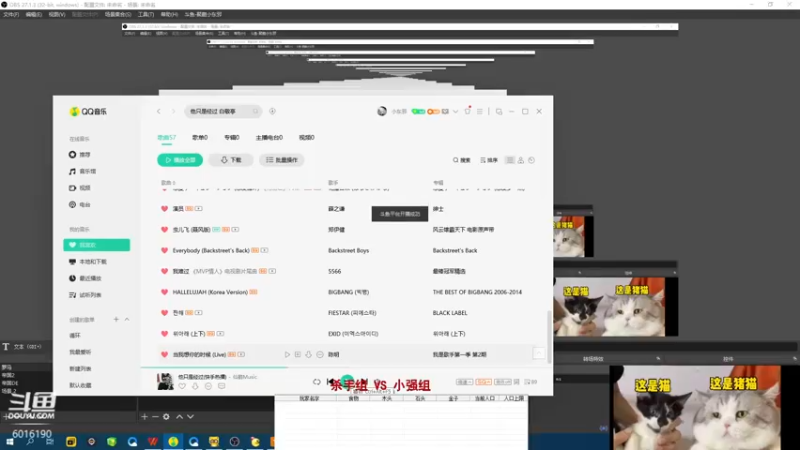
Task: Open 试听列表 in sidebar
Action: click(x=85, y=295)
